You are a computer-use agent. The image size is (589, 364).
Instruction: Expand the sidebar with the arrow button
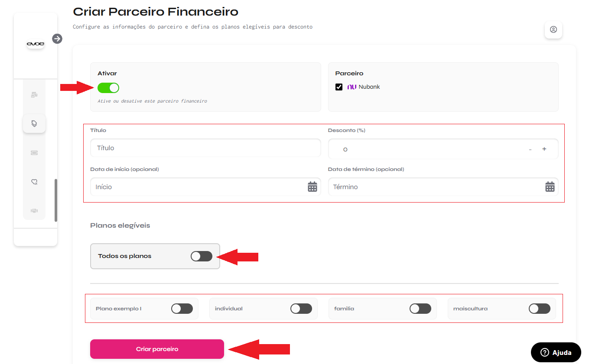(x=57, y=39)
